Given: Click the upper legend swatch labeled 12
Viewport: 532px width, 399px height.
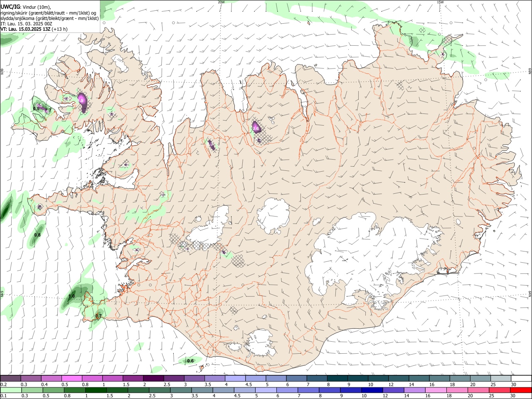Looking at the screenshot, I should (x=399, y=379).
